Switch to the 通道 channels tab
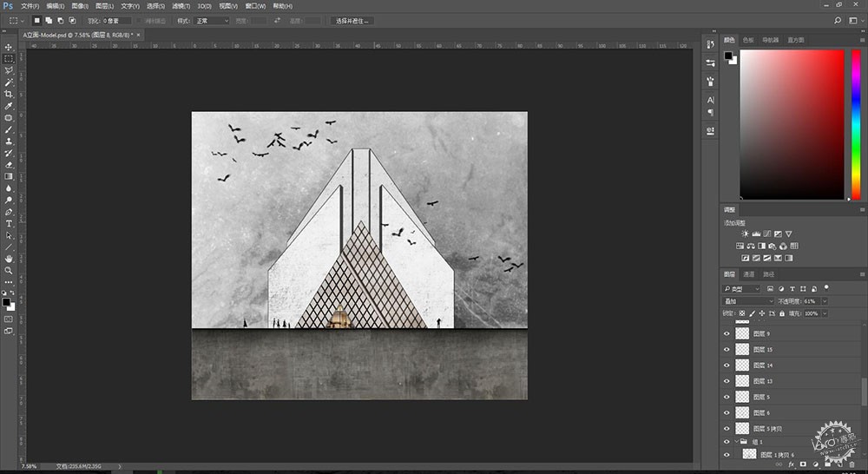 pyautogui.click(x=749, y=274)
